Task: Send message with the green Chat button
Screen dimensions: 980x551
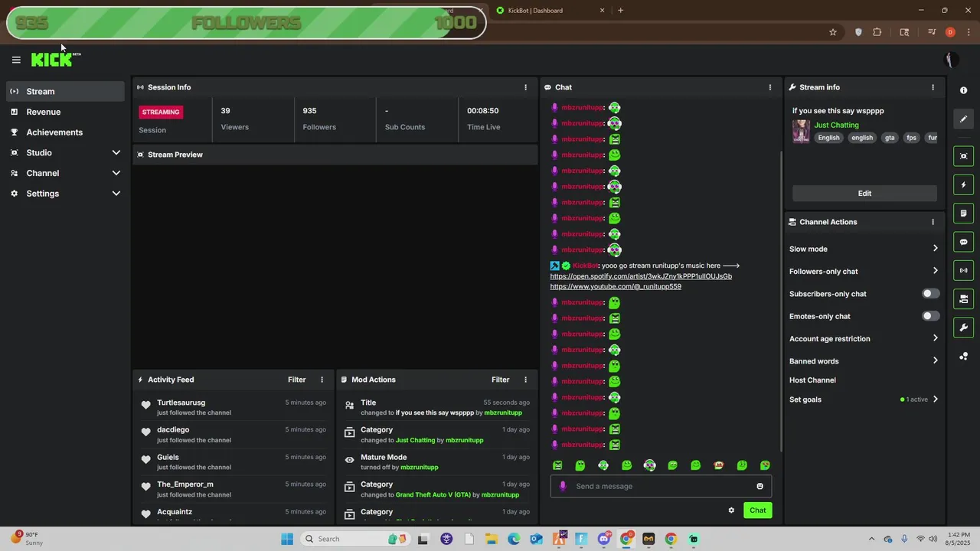Action: pos(757,510)
